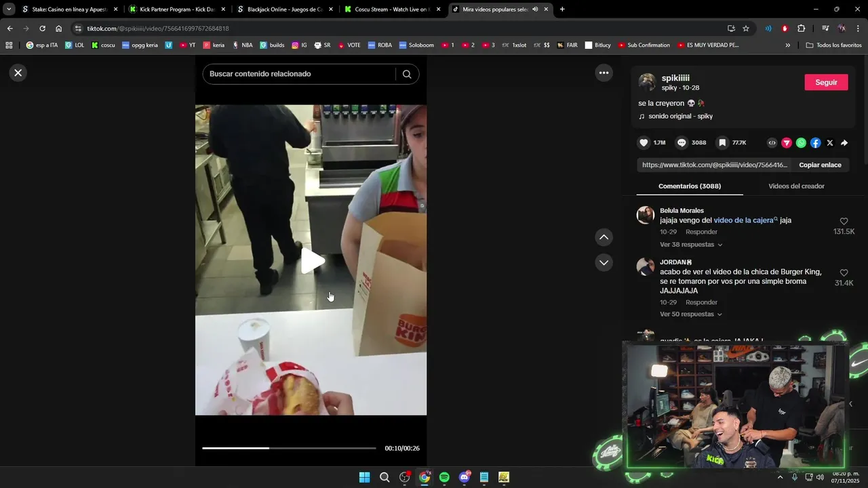Viewport: 868px width, 488px height.
Task: Open the tab search dropdown
Action: (9, 9)
